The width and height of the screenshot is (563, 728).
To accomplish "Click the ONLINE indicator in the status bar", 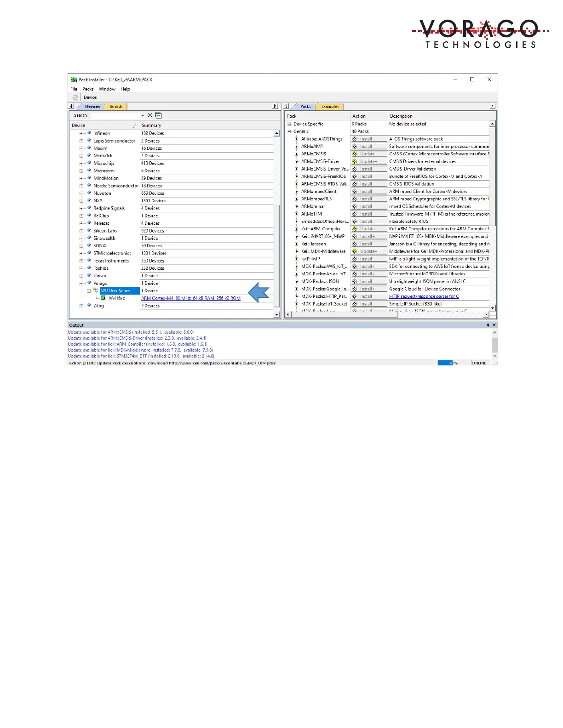I will (479, 363).
